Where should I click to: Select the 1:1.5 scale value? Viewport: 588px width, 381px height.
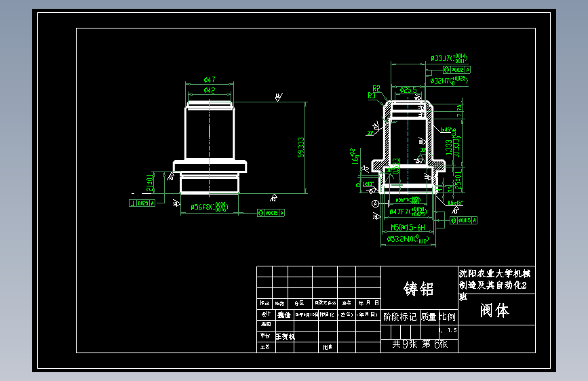(448, 330)
